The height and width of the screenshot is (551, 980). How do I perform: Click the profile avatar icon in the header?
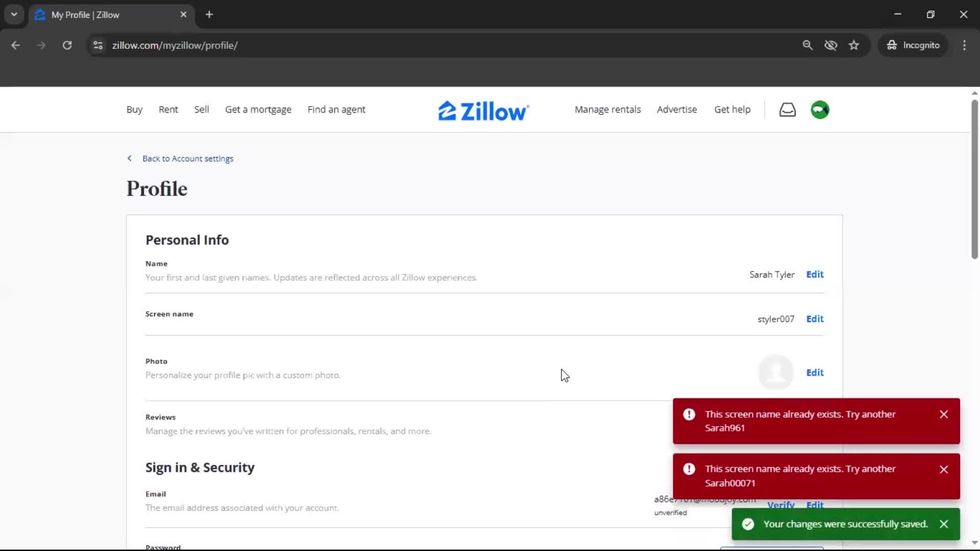(820, 110)
